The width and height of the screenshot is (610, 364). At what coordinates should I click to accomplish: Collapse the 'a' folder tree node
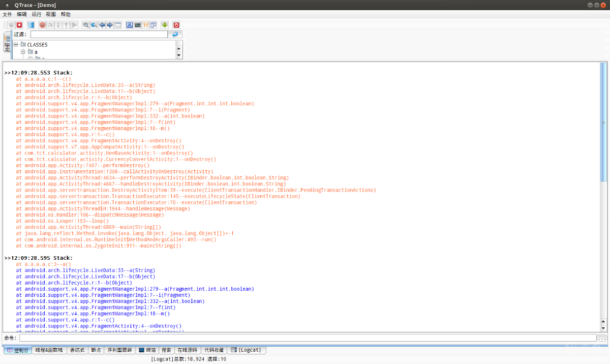23,52
